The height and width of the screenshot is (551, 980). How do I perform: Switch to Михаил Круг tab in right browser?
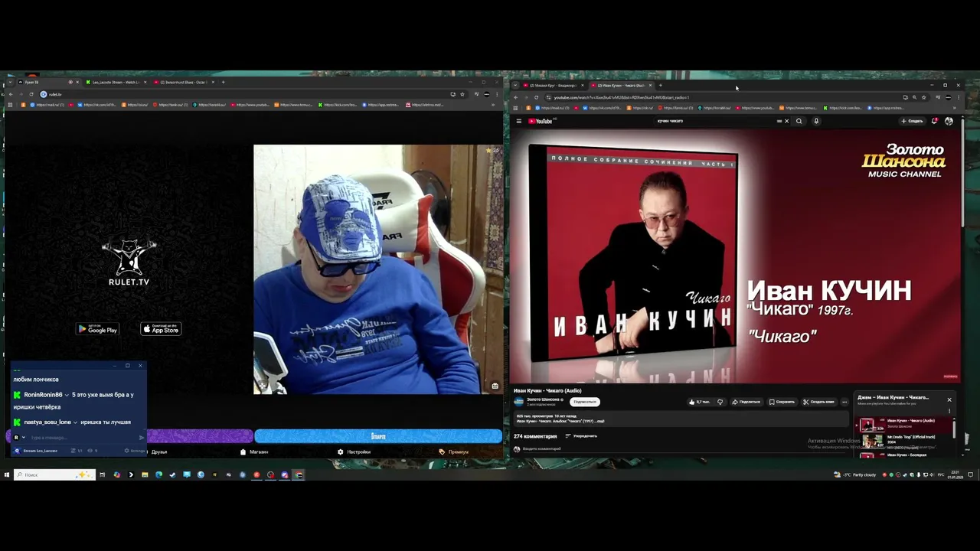[553, 85]
